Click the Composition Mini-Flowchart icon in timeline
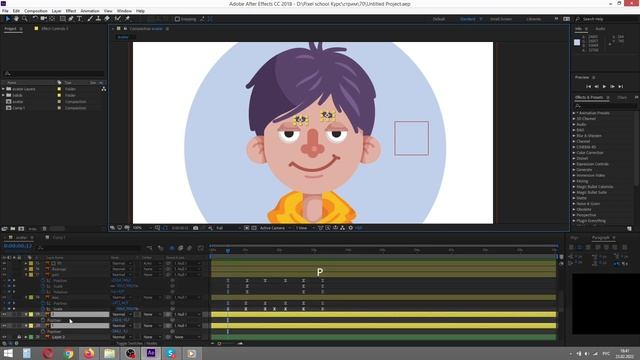The image size is (640, 360). tap(149, 248)
